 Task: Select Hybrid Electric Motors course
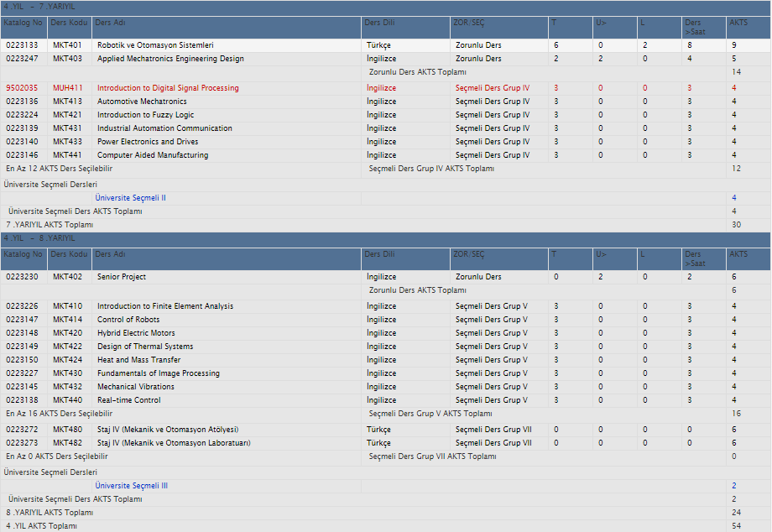click(136, 333)
